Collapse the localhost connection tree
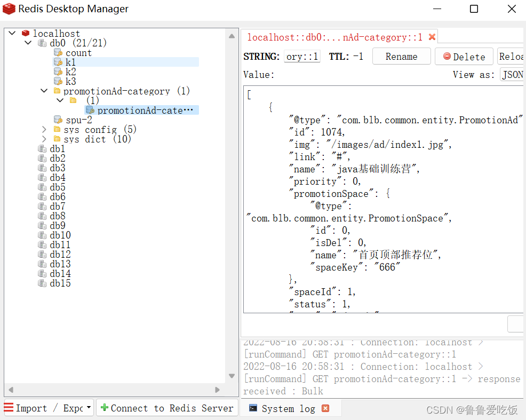Image resolution: width=526 pixels, height=420 pixels. [12, 33]
